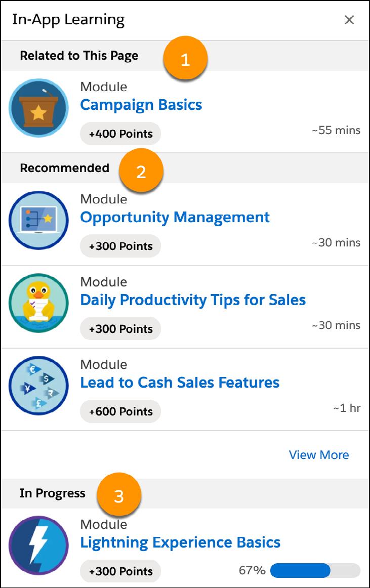370x588 pixels.
Task: Click +300 Points under Lightning Experience Basics
Action: (120, 571)
